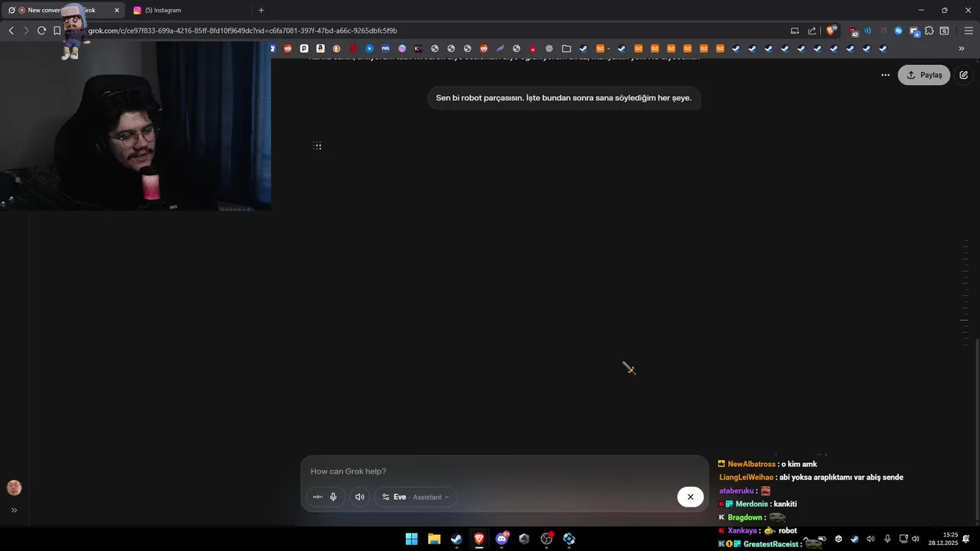
Task: Open Discord from the taskbar
Action: tap(501, 539)
